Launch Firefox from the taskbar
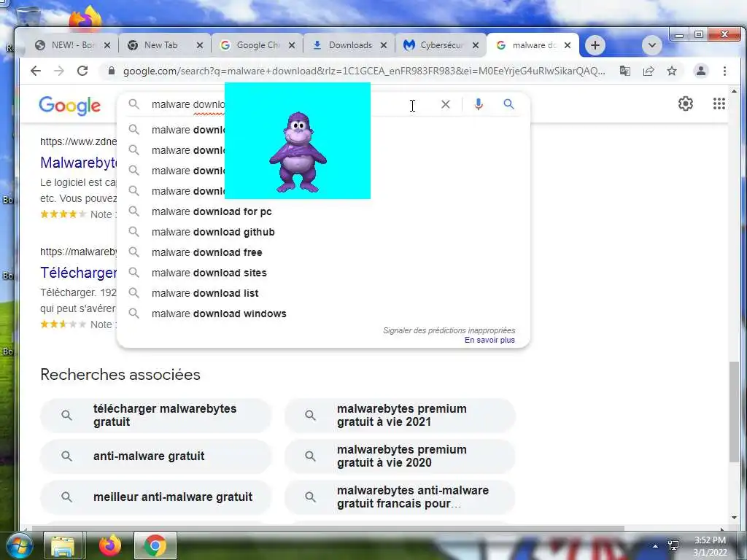 click(x=109, y=545)
